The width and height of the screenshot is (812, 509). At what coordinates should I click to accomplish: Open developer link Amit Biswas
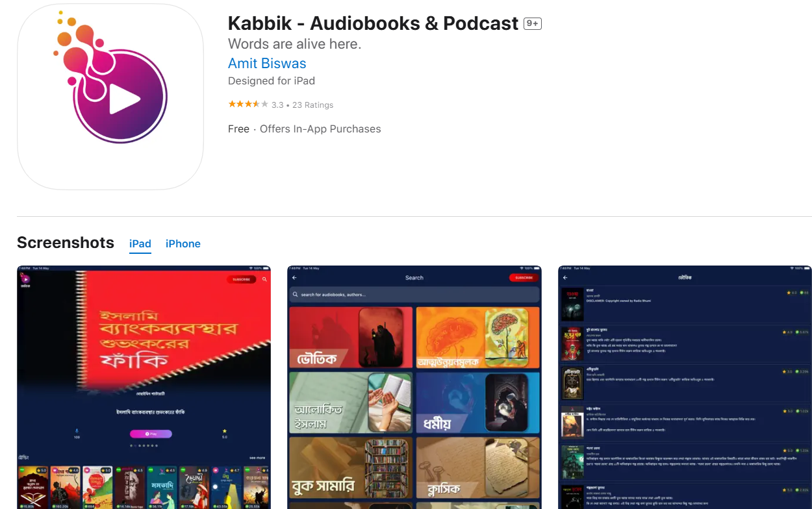(x=267, y=64)
